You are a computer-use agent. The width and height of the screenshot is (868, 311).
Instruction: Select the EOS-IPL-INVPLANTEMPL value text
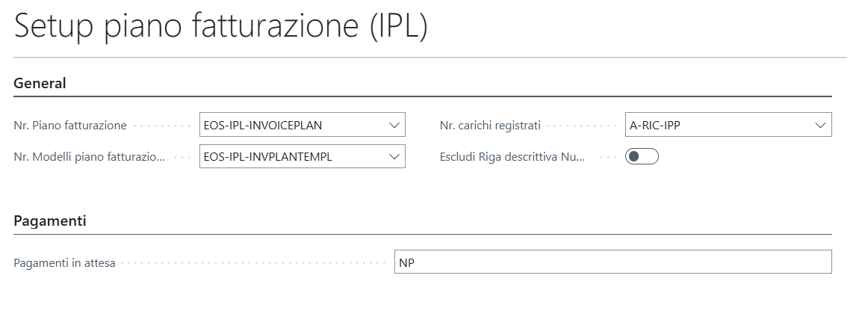[x=267, y=157]
